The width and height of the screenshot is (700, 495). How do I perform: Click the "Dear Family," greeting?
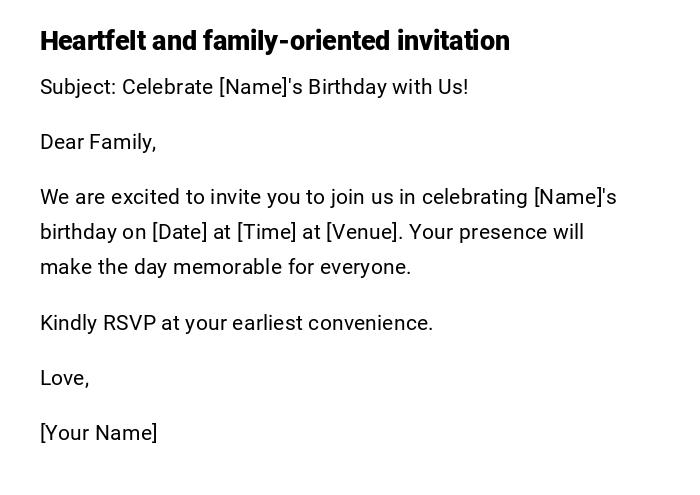[98, 142]
